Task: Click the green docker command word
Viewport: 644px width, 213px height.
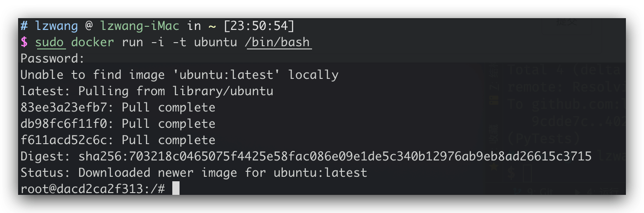Action: 93,43
